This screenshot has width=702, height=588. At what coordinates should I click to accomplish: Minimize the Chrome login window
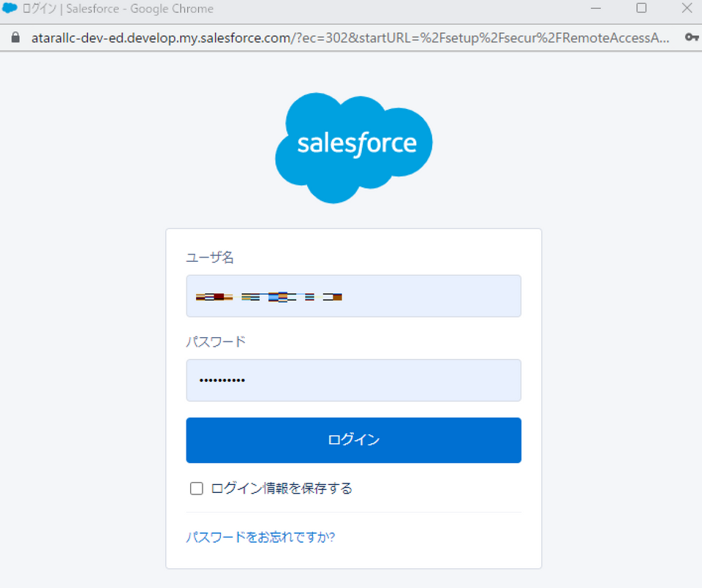point(595,8)
